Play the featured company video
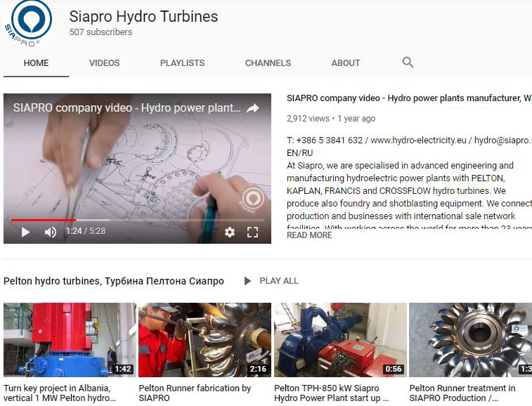The image size is (532, 406). pyautogui.click(x=25, y=232)
